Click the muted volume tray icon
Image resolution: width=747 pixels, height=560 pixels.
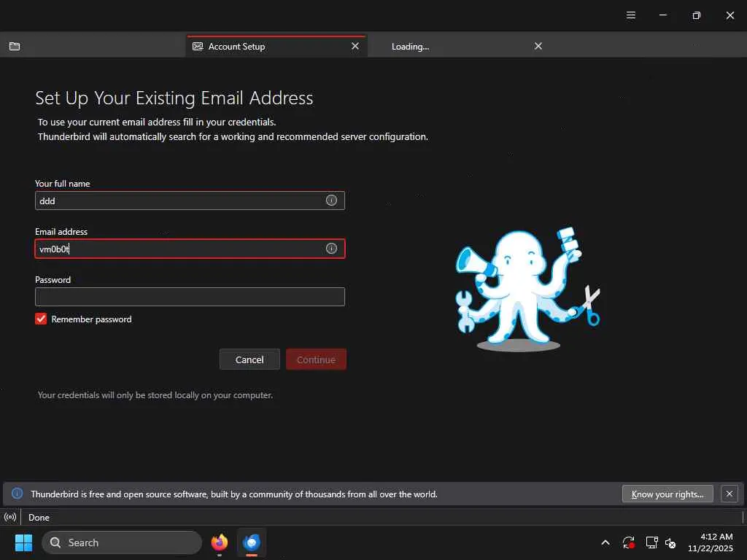point(670,542)
